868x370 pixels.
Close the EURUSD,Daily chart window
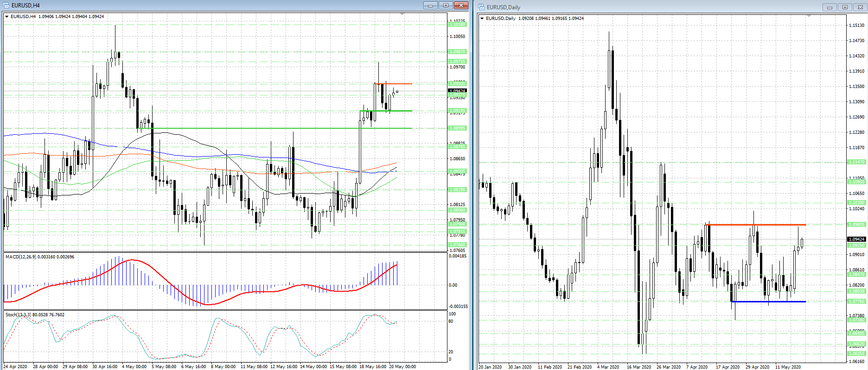[x=860, y=7]
